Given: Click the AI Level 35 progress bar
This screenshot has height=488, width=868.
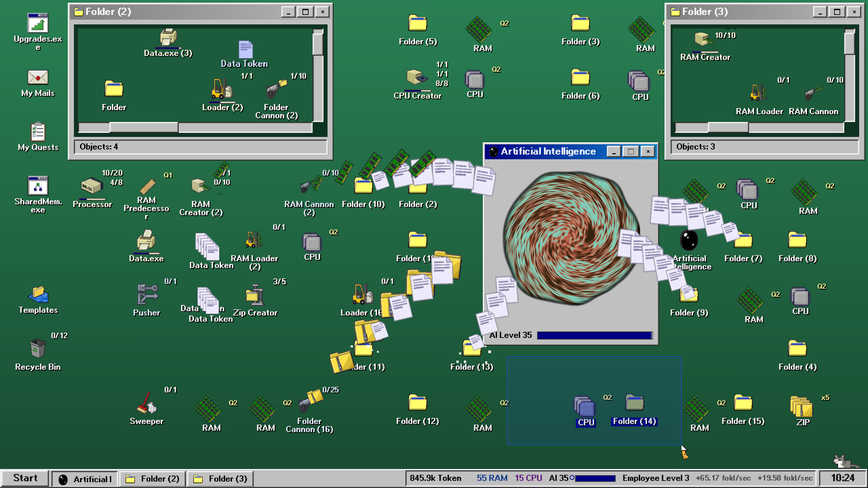Looking at the screenshot, I should click(594, 335).
